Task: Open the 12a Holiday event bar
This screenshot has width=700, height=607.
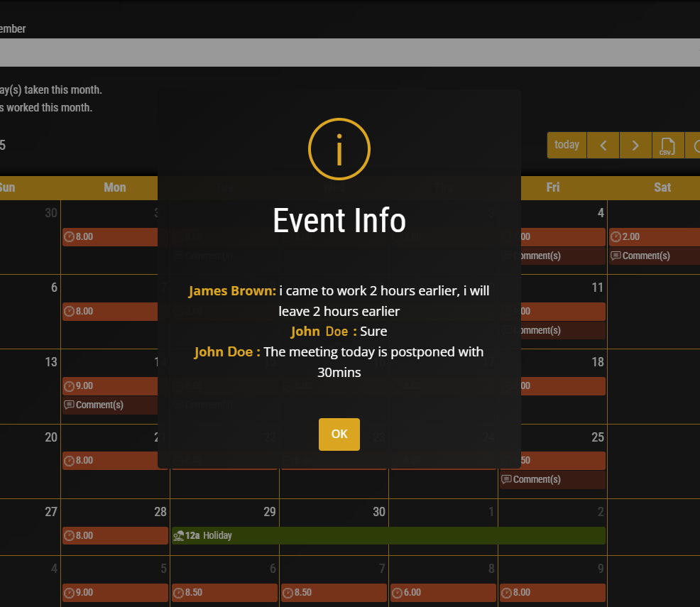Action: coord(388,535)
